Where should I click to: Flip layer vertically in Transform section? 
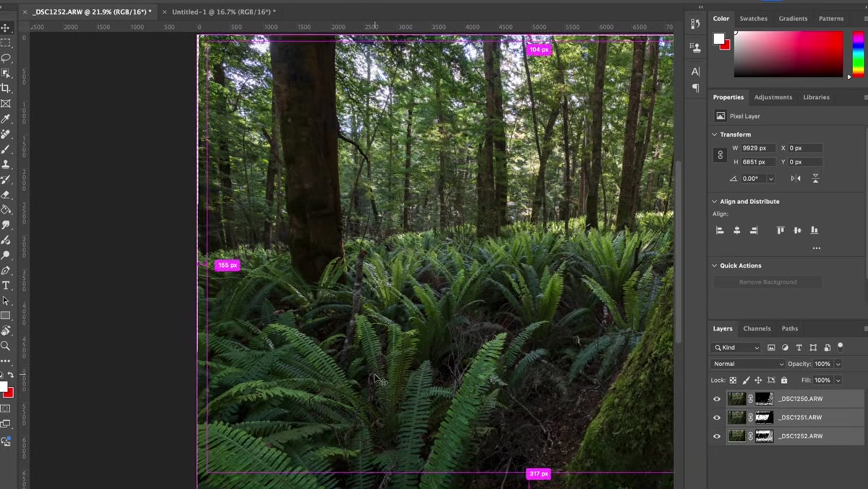(815, 178)
